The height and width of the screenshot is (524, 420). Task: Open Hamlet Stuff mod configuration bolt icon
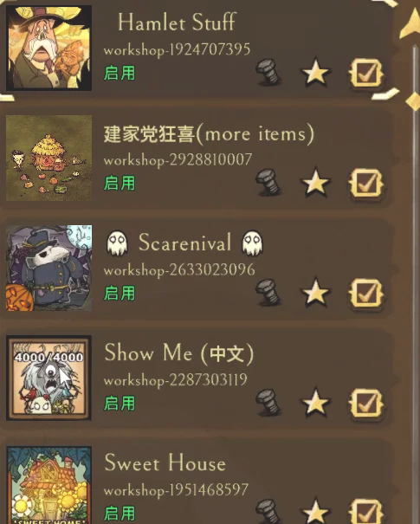tap(268, 72)
